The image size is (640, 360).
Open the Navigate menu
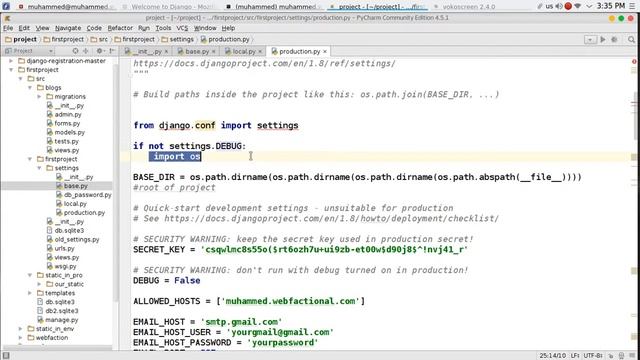tap(68, 28)
